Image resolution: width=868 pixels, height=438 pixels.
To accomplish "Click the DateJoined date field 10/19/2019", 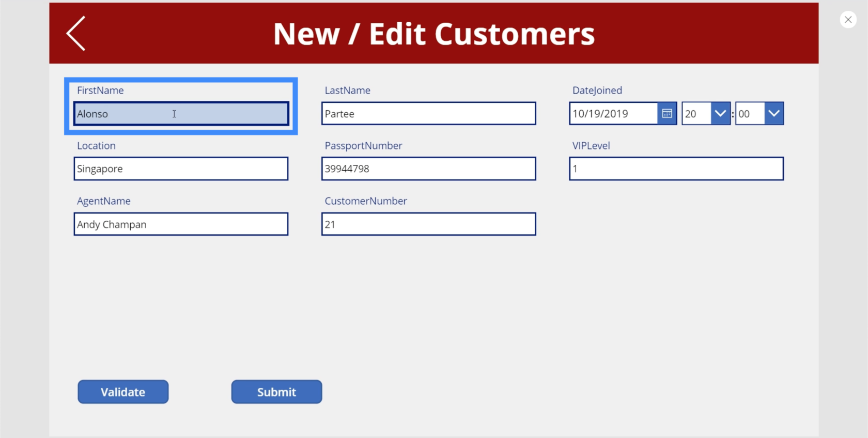I will pos(614,114).
